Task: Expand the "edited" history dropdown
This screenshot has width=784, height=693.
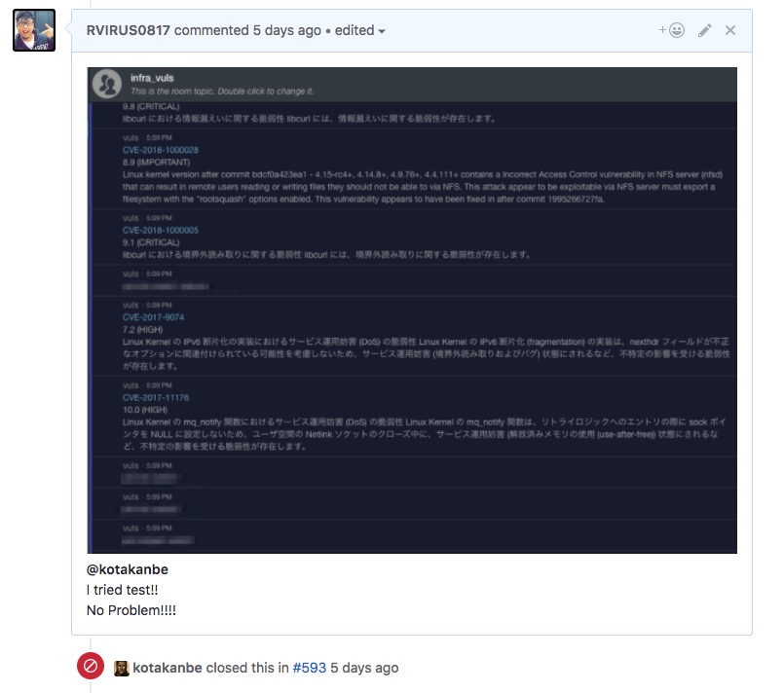Action: pos(360,30)
